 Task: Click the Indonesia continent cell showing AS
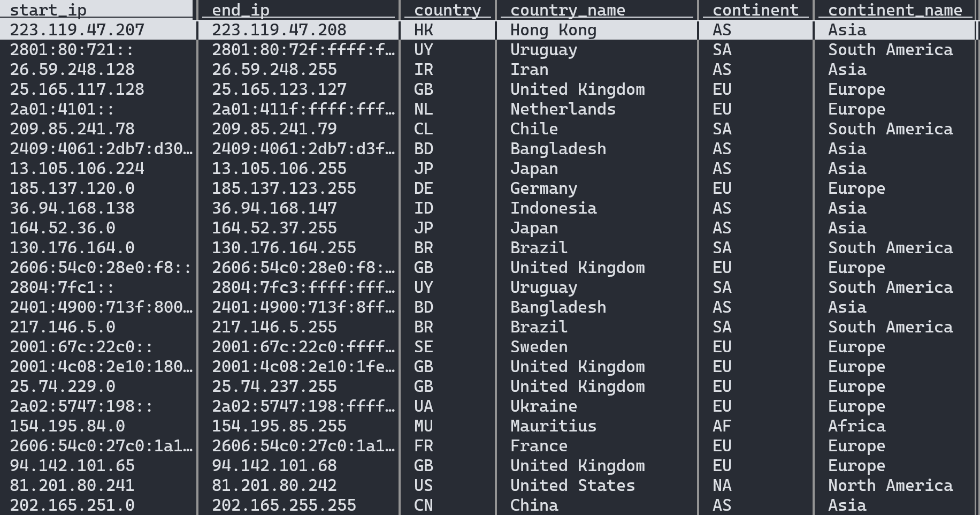[722, 208]
